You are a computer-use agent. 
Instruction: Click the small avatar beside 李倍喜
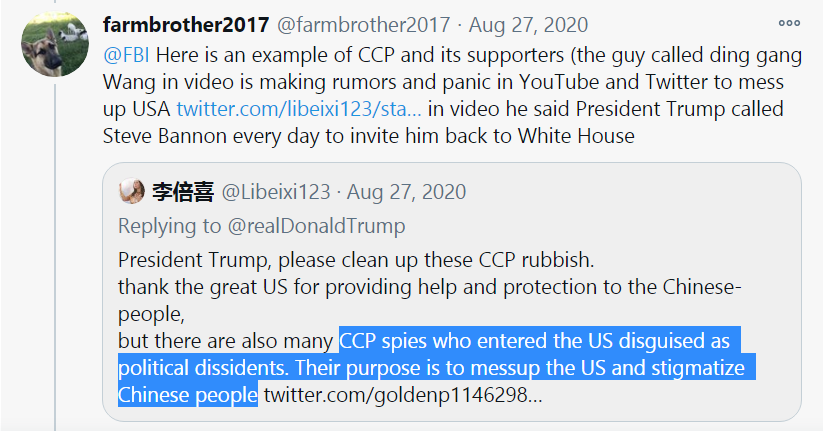coord(132,191)
